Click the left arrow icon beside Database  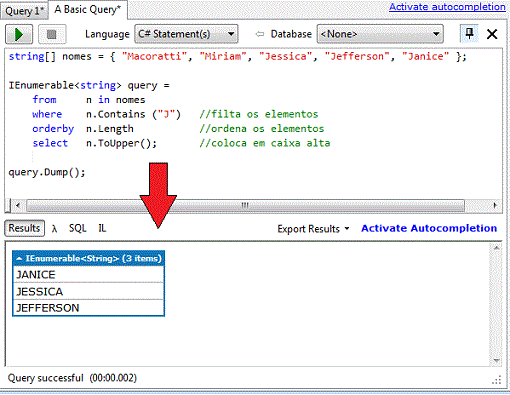tap(260, 34)
